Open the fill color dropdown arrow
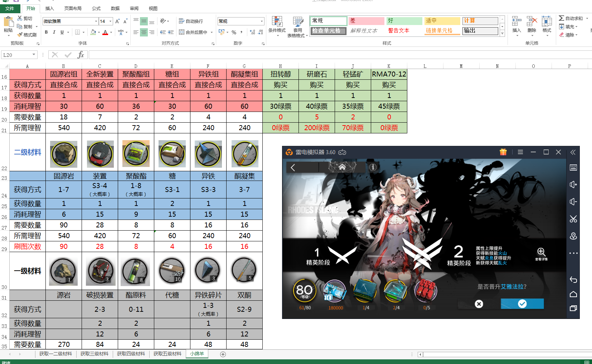 click(98, 32)
